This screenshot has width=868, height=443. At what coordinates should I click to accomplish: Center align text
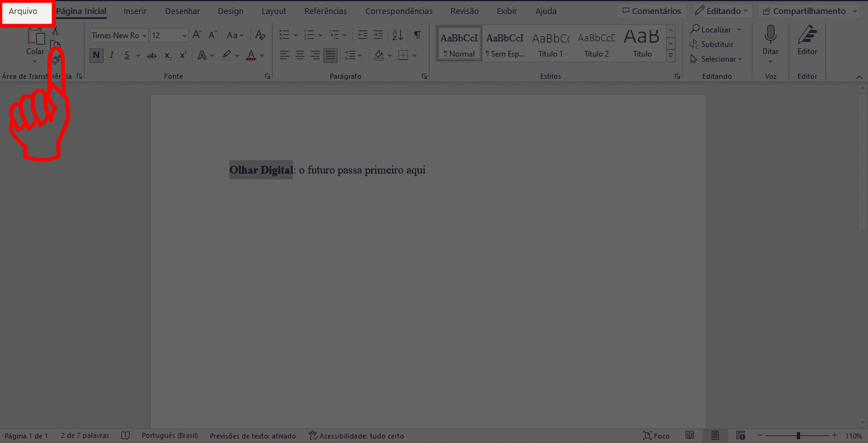click(x=299, y=56)
